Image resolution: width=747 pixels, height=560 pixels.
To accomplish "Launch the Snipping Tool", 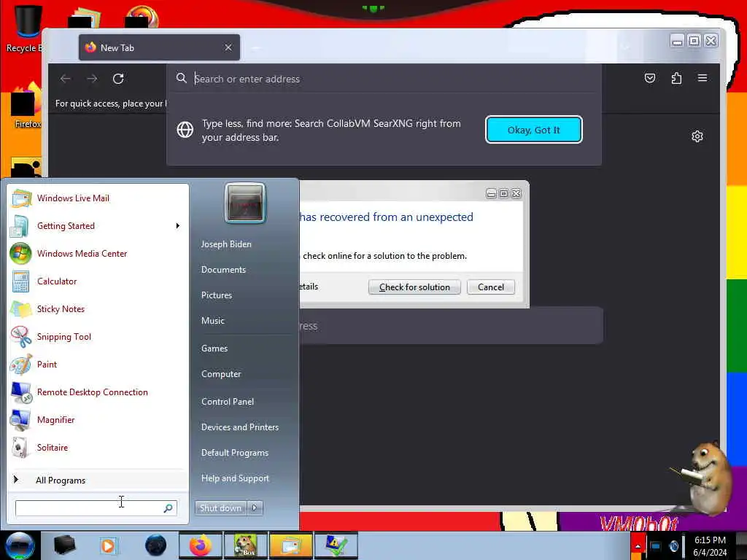I will 98,336.
